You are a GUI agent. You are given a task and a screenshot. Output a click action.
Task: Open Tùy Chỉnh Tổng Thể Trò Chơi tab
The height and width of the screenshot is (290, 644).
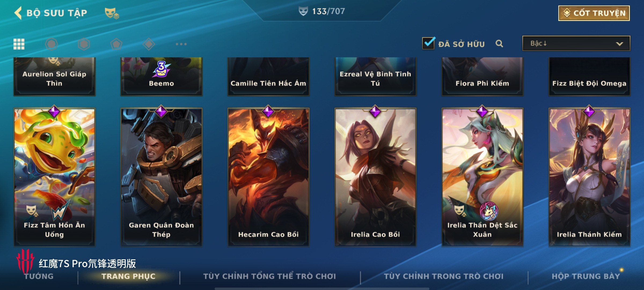click(x=270, y=276)
